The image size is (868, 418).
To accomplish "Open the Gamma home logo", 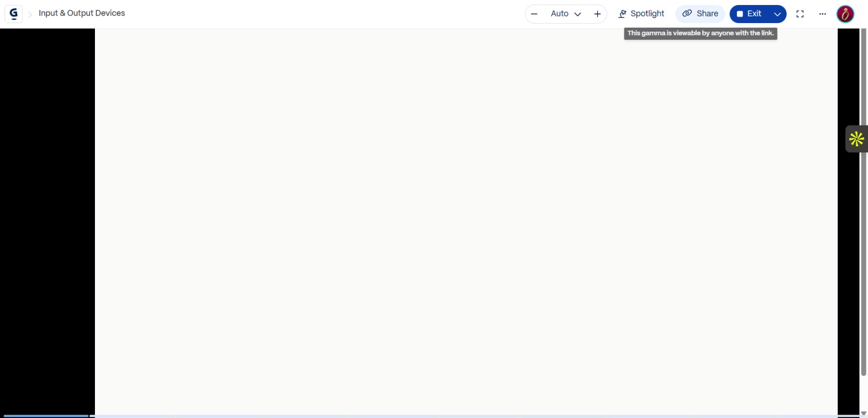I will 14,14.
